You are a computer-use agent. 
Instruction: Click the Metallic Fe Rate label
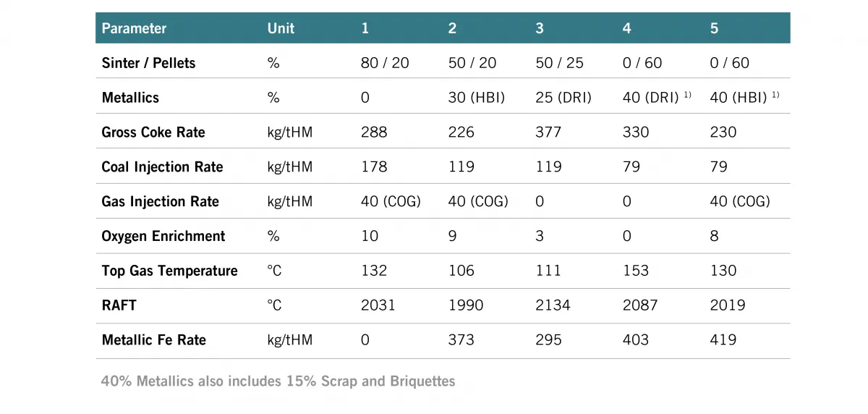tap(153, 340)
